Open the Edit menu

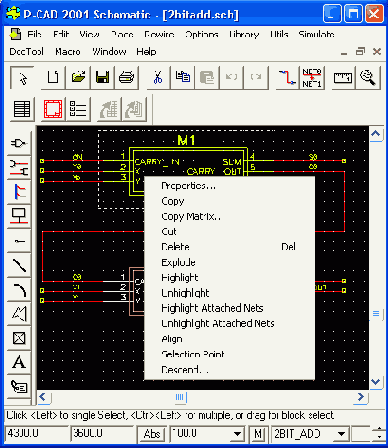(61, 34)
